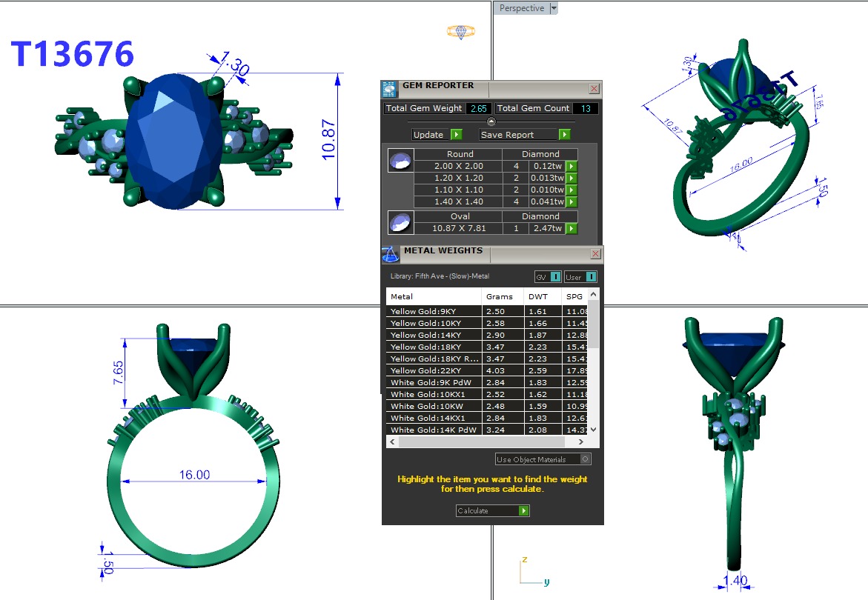
Task: Click green arrow for oval 2.47tw gem
Action: click(572, 229)
